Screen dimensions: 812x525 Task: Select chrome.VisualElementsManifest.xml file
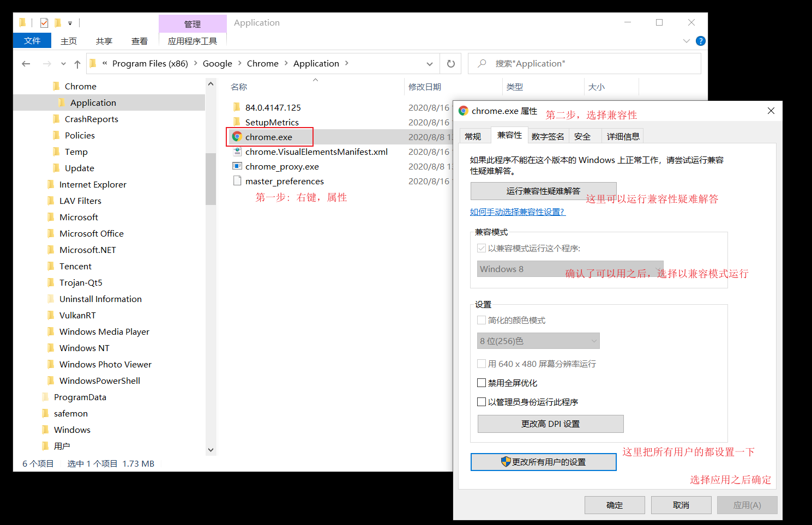click(316, 152)
